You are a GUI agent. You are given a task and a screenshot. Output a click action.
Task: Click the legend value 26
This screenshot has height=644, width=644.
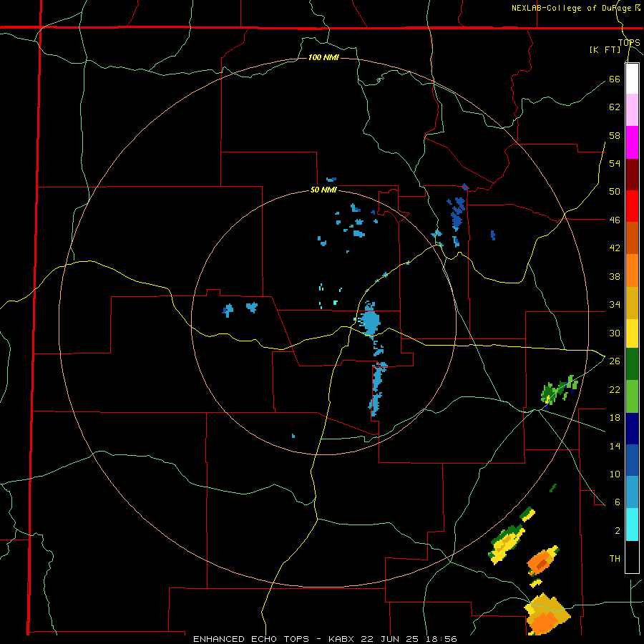point(615,361)
